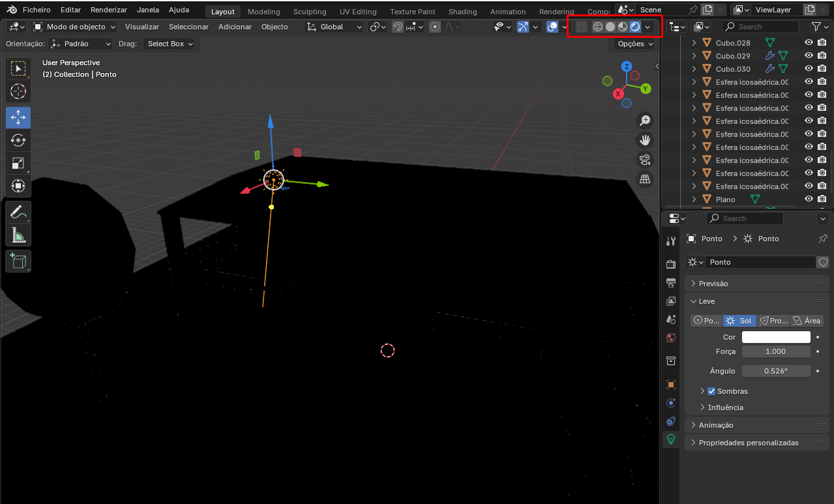Select the Select Box tool in left toolbar

(18, 68)
